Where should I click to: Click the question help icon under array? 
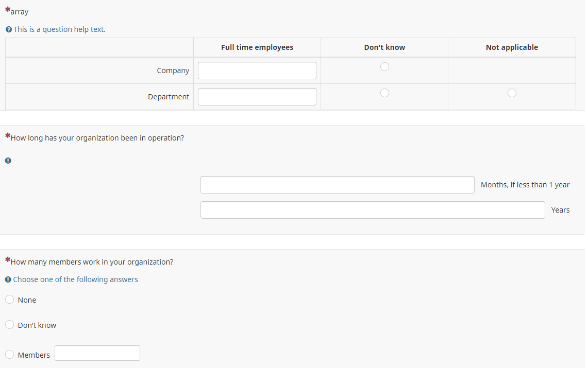[8, 30]
